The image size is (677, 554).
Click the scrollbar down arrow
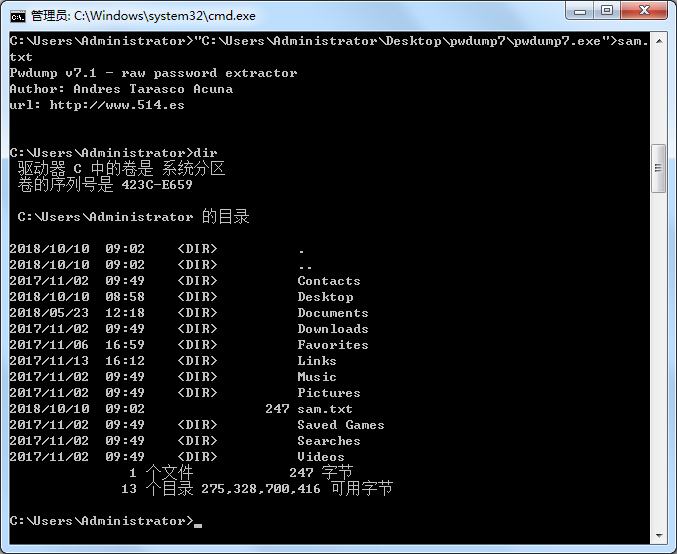pyautogui.click(x=659, y=536)
